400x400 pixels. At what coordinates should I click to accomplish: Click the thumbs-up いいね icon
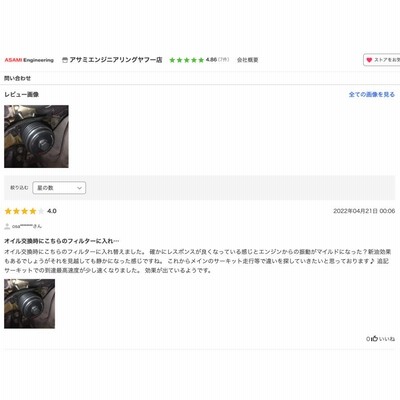pyautogui.click(x=374, y=339)
